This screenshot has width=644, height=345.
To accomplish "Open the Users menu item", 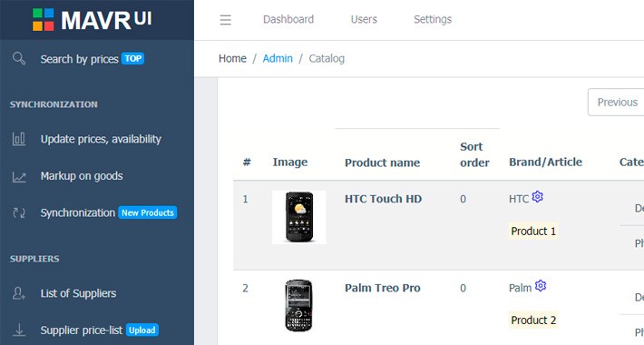I will click(364, 19).
